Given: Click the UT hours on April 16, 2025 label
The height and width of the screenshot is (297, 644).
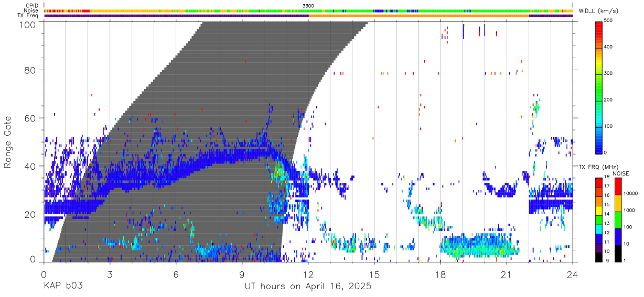Looking at the screenshot, I should pyautogui.click(x=308, y=287).
